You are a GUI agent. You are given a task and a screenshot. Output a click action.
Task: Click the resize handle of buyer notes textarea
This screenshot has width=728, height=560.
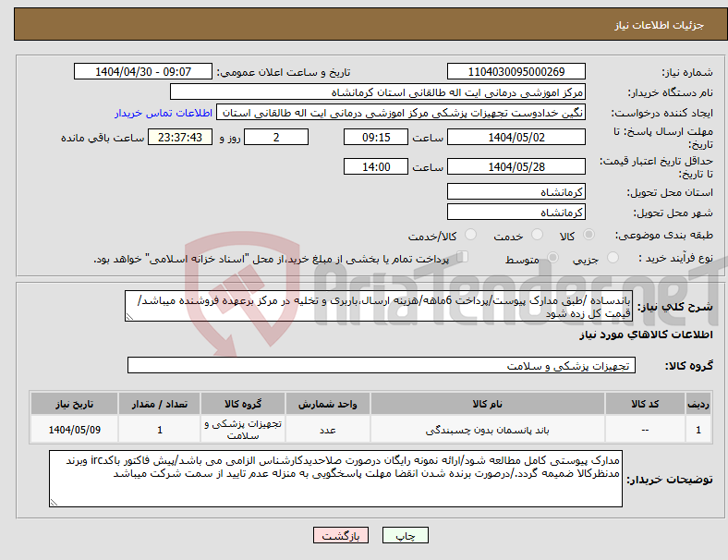[x=54, y=503]
